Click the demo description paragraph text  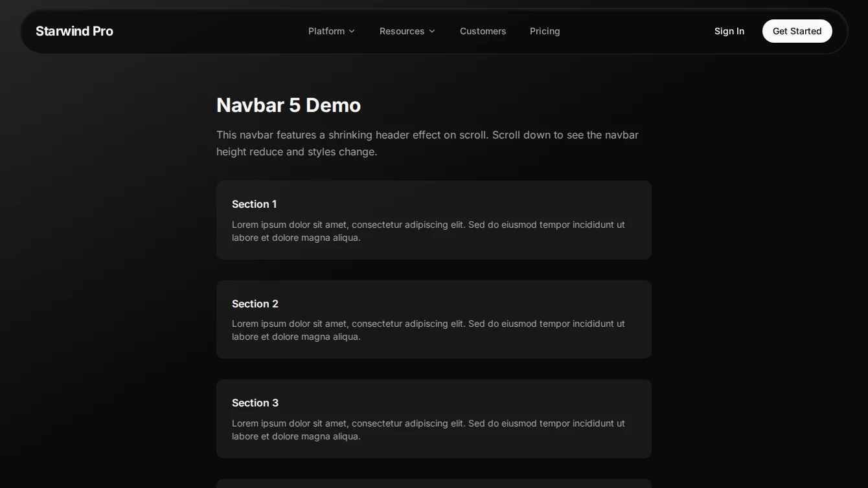tap(428, 143)
